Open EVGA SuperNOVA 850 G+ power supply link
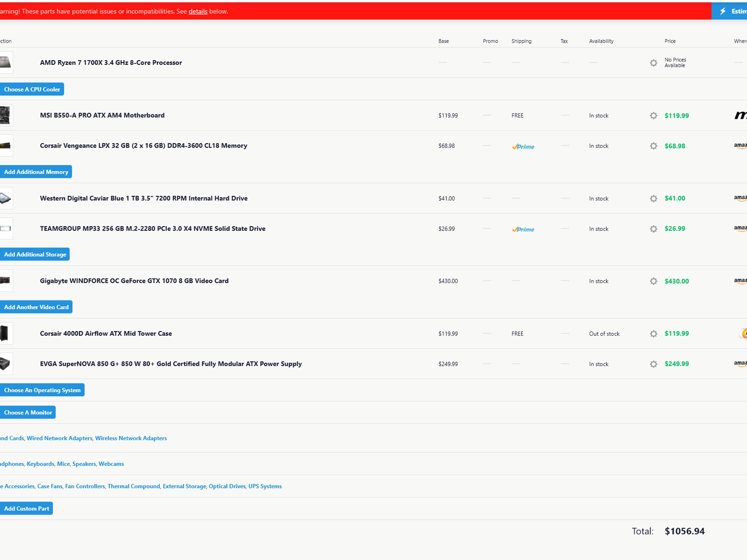747x560 pixels. [171, 364]
